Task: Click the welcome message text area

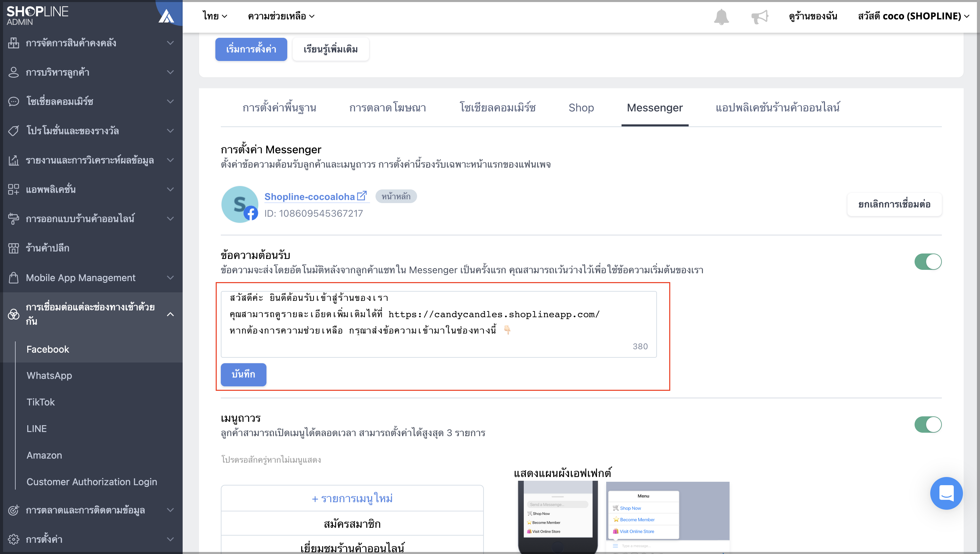Action: coord(439,324)
